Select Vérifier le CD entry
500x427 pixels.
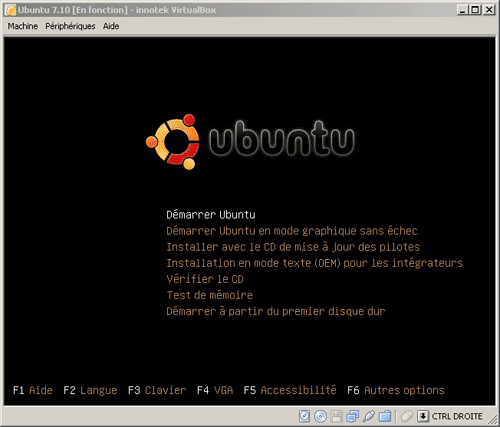click(205, 279)
